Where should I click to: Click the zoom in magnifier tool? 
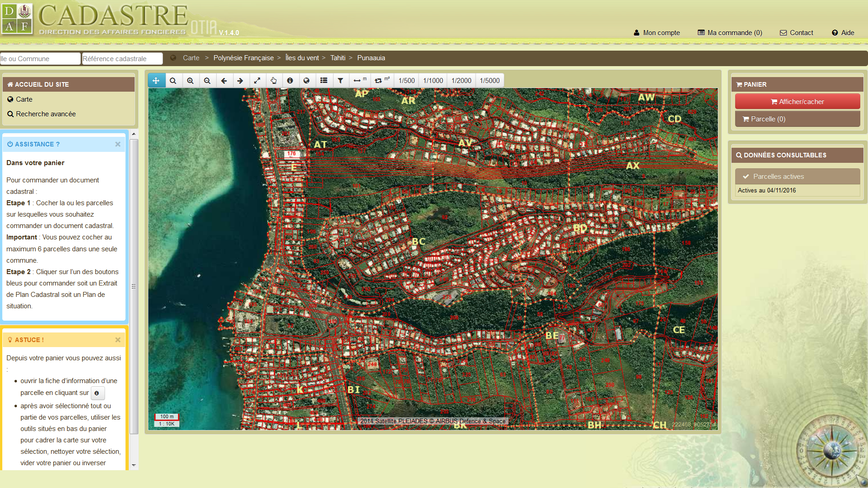(190, 81)
